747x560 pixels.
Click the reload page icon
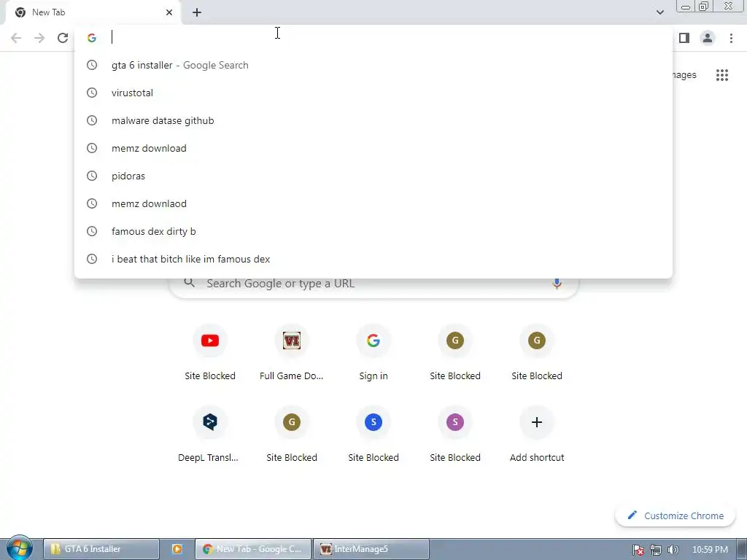coord(63,38)
